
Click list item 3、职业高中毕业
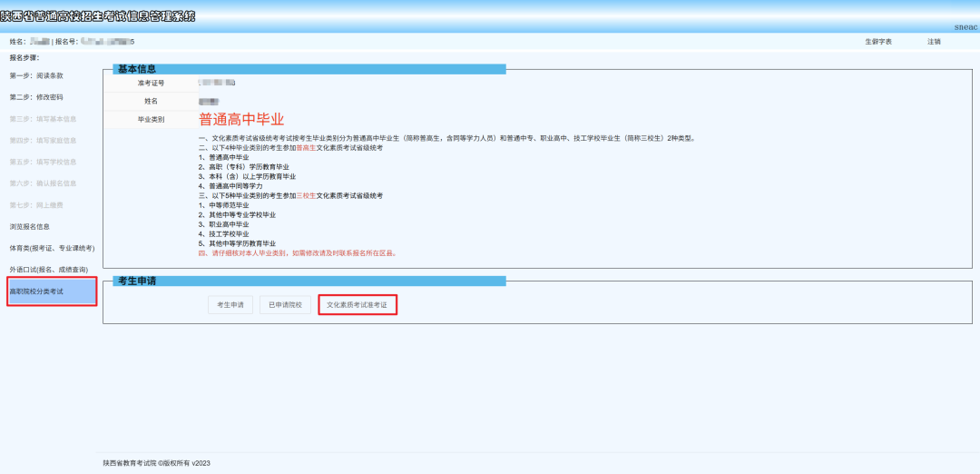(x=224, y=224)
